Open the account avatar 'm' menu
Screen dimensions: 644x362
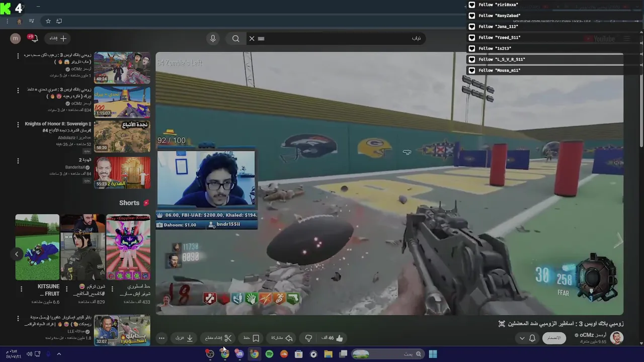(x=16, y=38)
